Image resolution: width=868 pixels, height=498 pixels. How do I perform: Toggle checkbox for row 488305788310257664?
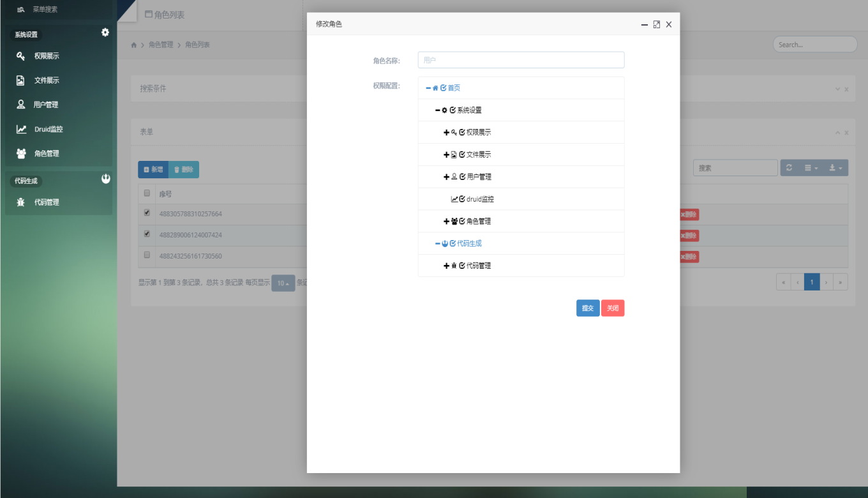pyautogui.click(x=147, y=213)
